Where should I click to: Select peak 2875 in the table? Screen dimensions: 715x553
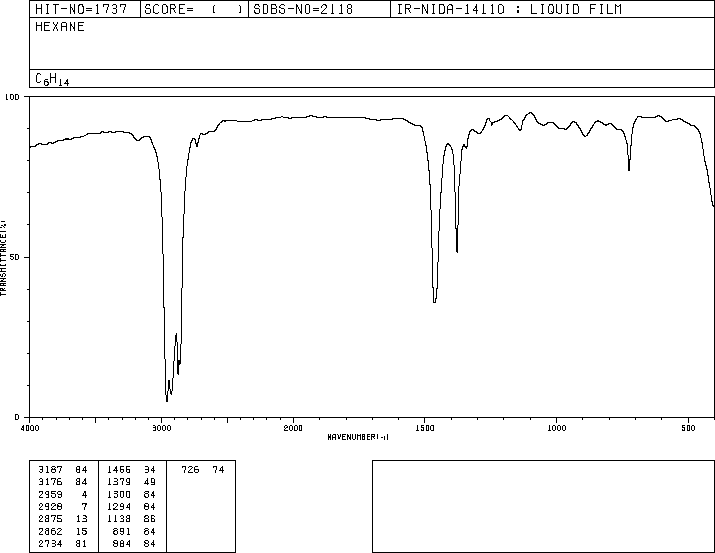point(51,519)
